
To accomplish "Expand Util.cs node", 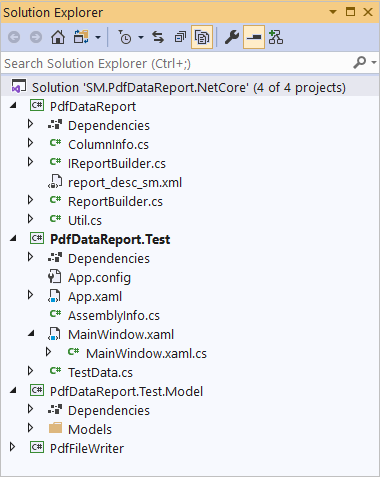I will 30,219.
